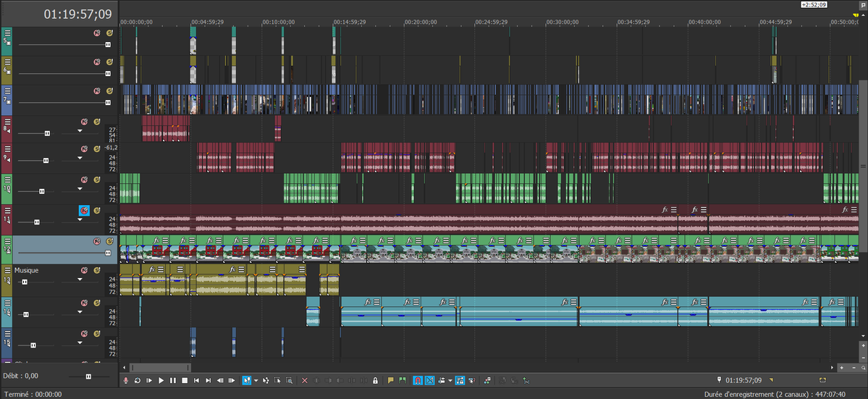868x399 pixels.
Task: Mute track 5 with its mute button
Action: pyautogui.click(x=97, y=33)
